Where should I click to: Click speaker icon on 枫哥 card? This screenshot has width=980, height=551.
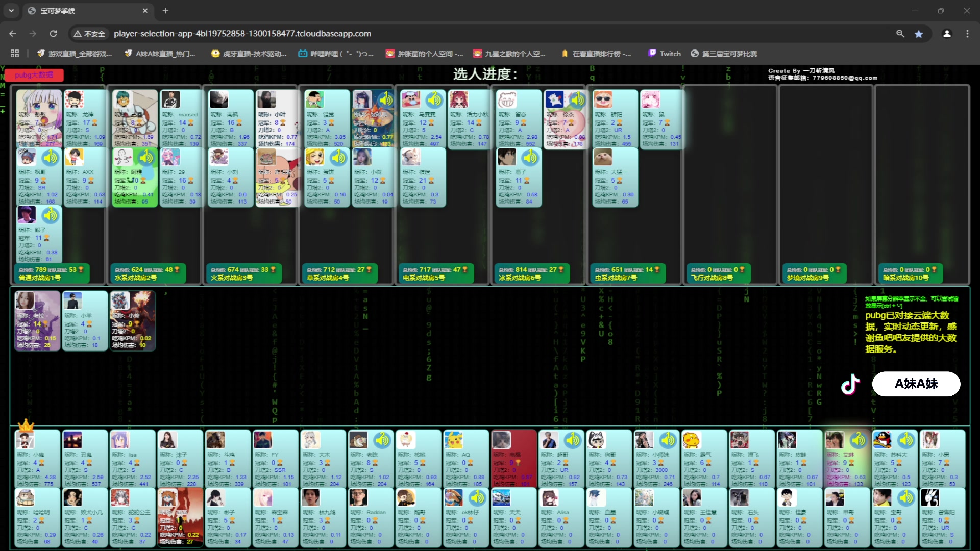click(x=51, y=158)
